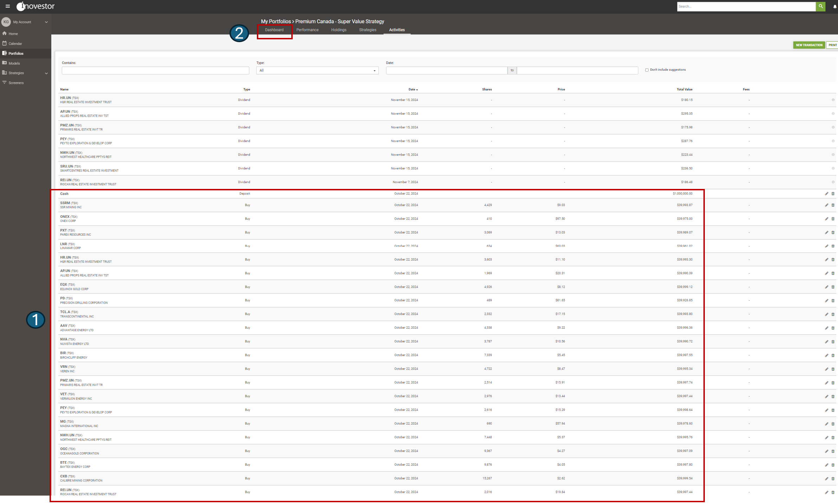Screen dimensions: 838x504
Task: Go to Screeners in the sidebar
Action: click(16, 83)
